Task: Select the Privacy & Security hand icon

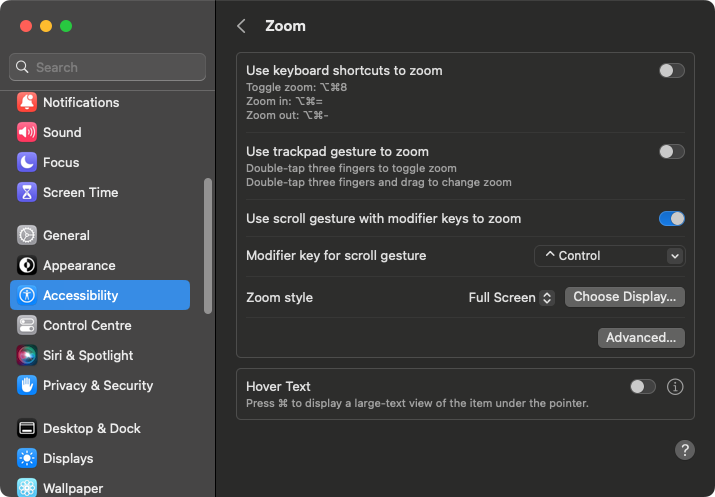Action: [27, 385]
